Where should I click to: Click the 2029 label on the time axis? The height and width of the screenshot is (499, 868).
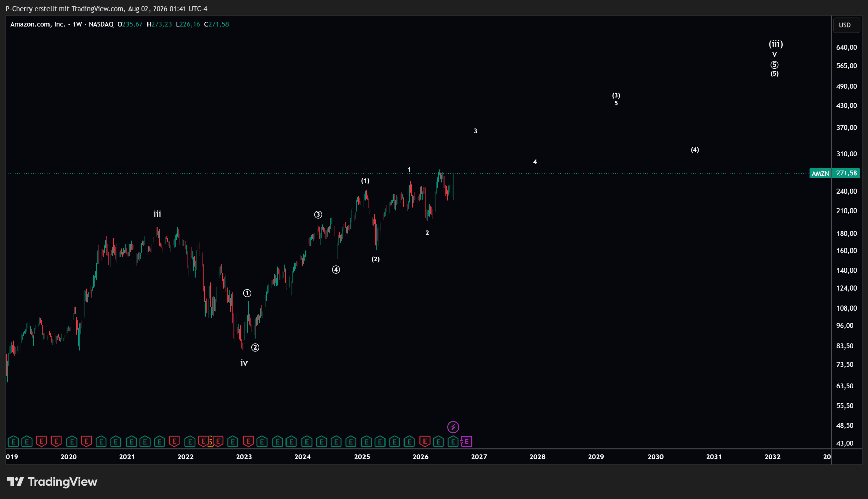tap(596, 457)
